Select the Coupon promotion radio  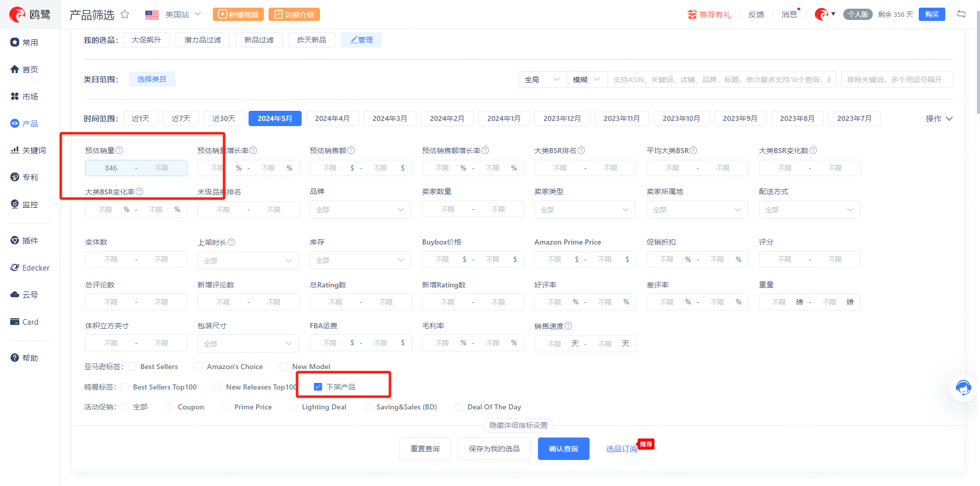click(169, 407)
